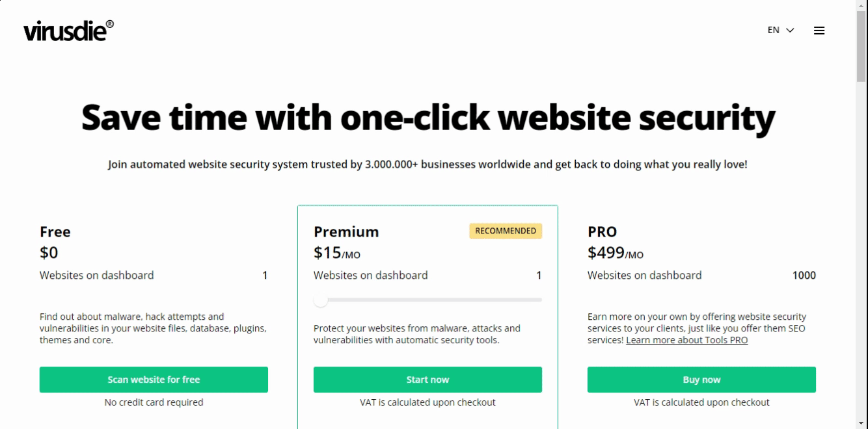The height and width of the screenshot is (429, 868).
Task: Expand the EN language dropdown
Action: tap(781, 30)
